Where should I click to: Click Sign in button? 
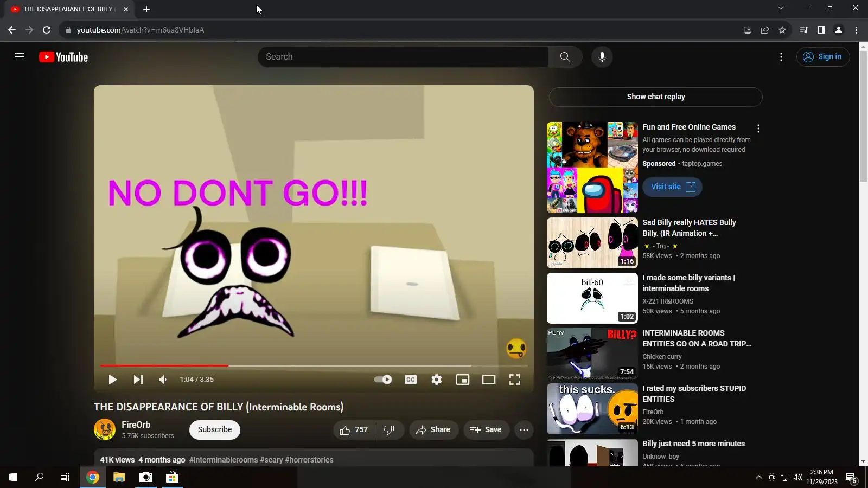click(823, 57)
